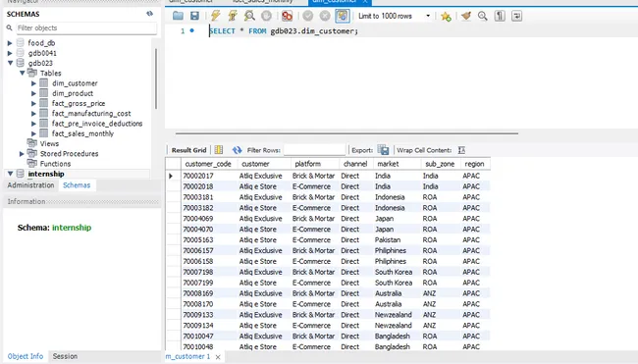Click the gdb023 schema database icon
This screenshot has width=638, height=364.
(21, 63)
